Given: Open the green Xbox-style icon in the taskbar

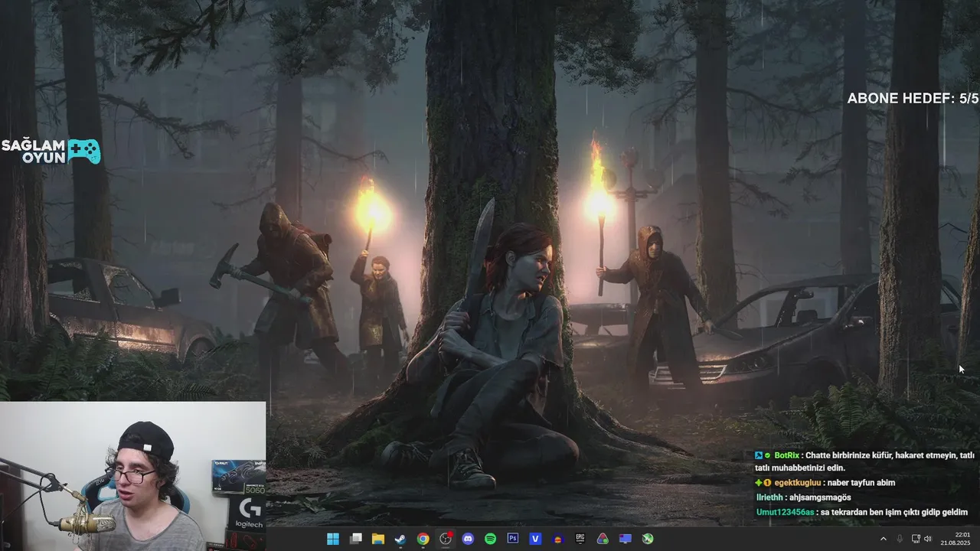Looking at the screenshot, I should click(x=648, y=539).
